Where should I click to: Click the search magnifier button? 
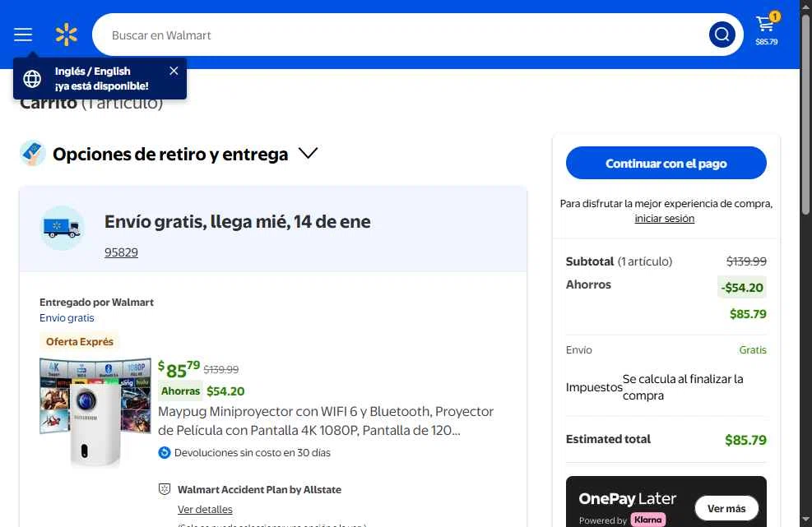[x=722, y=35]
